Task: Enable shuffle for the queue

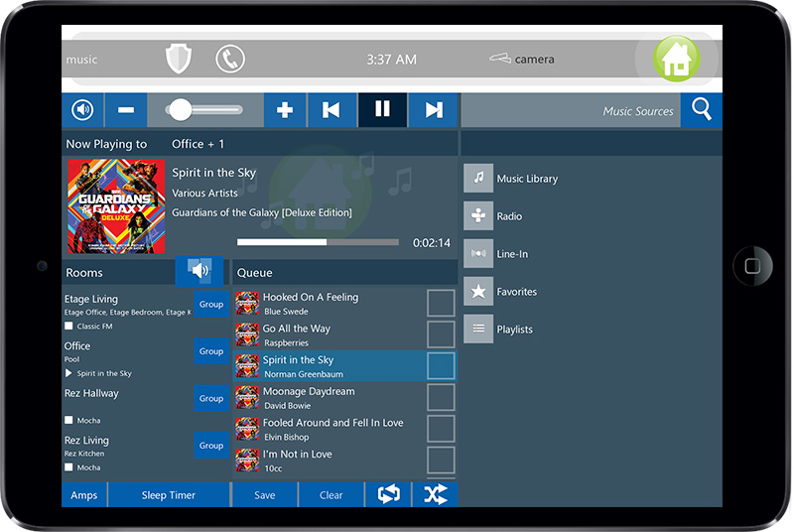Action: click(x=435, y=494)
